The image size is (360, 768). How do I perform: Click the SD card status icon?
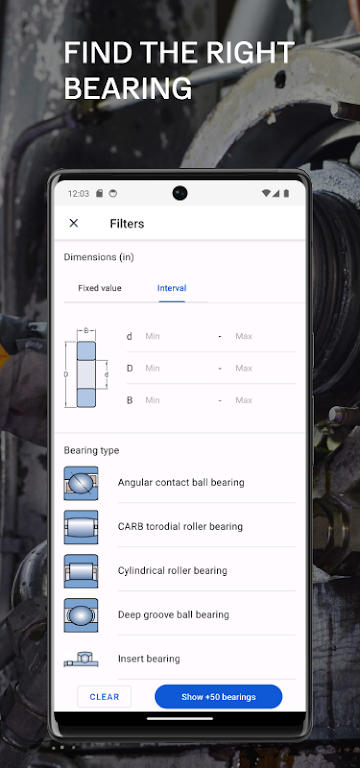click(x=99, y=193)
